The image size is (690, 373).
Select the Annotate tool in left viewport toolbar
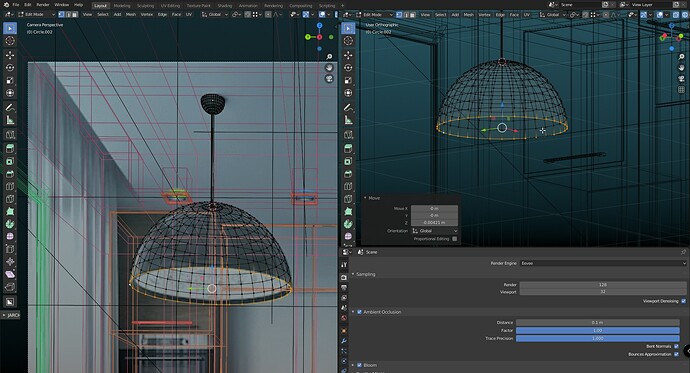coord(10,107)
